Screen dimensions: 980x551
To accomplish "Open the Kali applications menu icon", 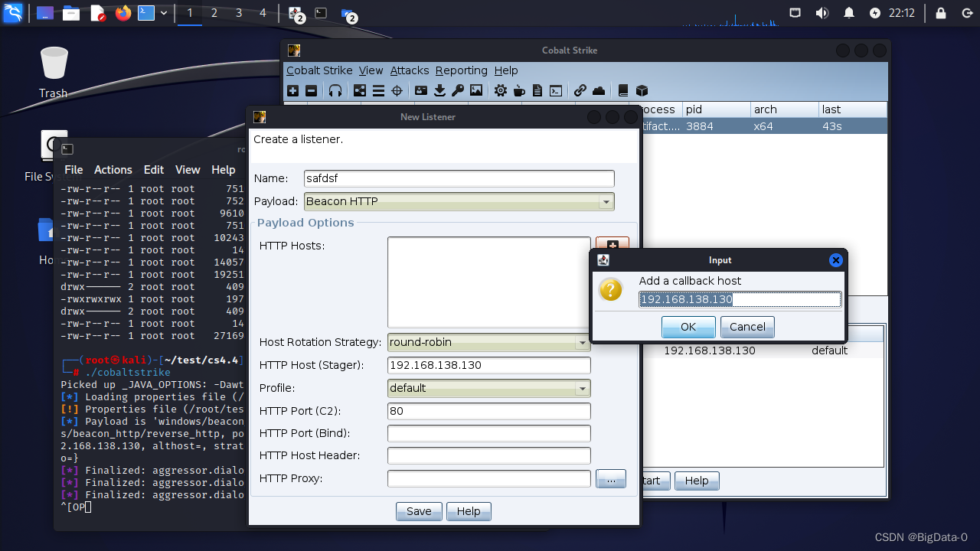I will click(x=13, y=13).
